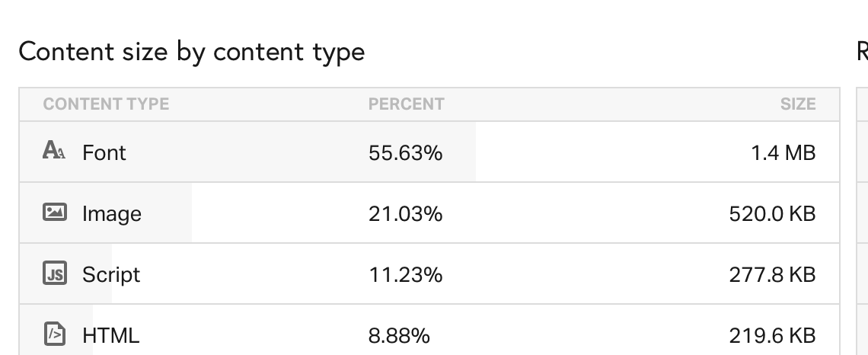The width and height of the screenshot is (868, 355).
Task: Select the HTML row label
Action: [x=111, y=334]
